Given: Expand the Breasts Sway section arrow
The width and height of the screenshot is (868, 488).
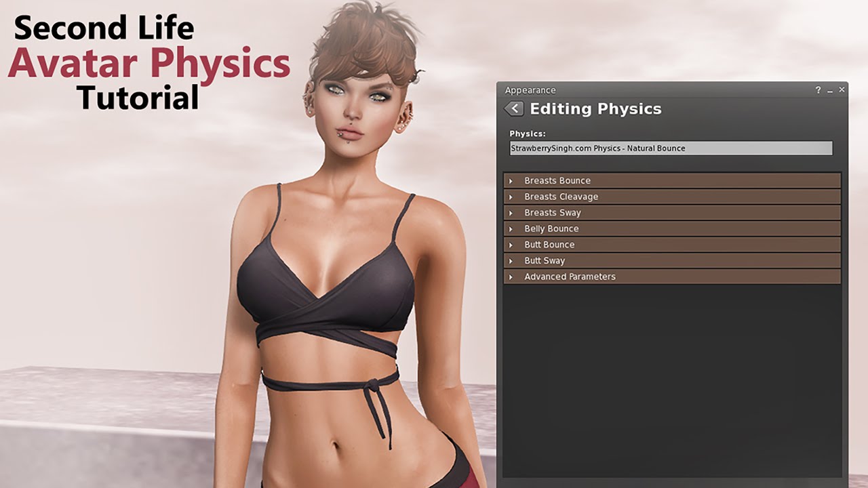Looking at the screenshot, I should tap(511, 213).
